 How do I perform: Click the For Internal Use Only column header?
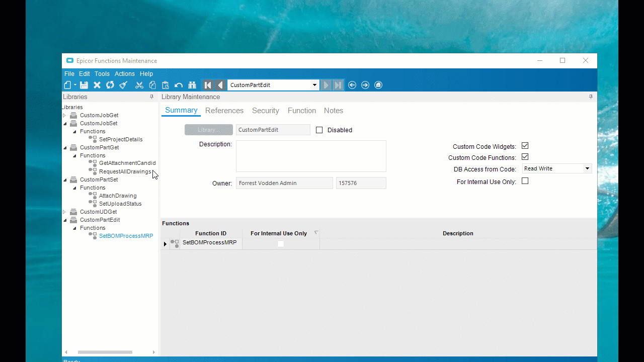point(279,233)
